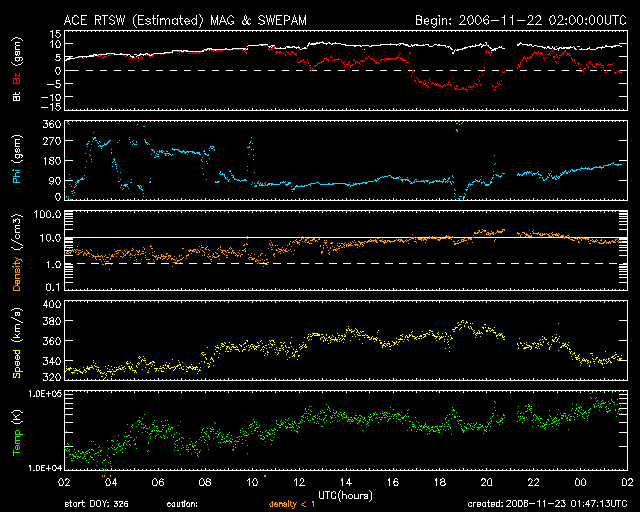Click the '360' tick on Phi axis
This screenshot has height=512, width=640.
click(x=52, y=124)
